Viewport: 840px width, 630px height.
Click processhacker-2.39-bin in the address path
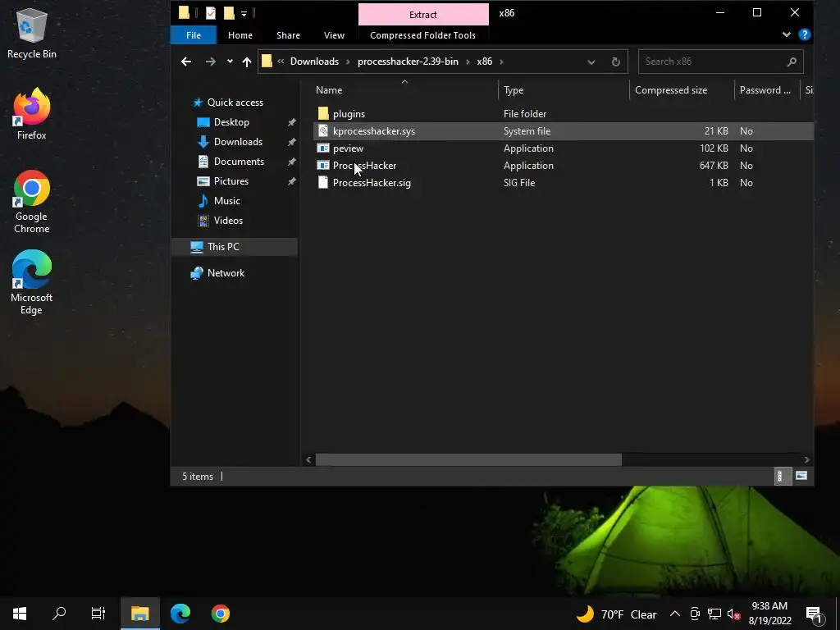tap(408, 62)
